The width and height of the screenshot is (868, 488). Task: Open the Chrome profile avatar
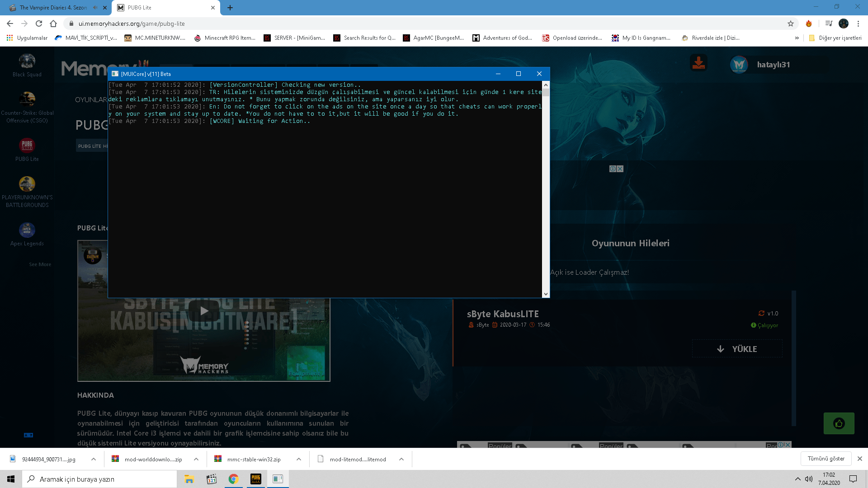(x=844, y=23)
